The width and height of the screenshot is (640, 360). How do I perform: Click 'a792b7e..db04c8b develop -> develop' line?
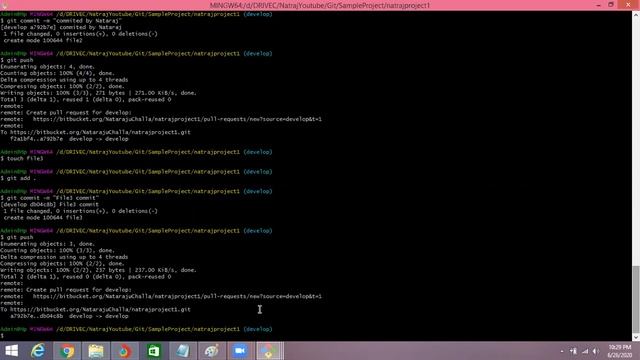pyautogui.click(x=69, y=316)
